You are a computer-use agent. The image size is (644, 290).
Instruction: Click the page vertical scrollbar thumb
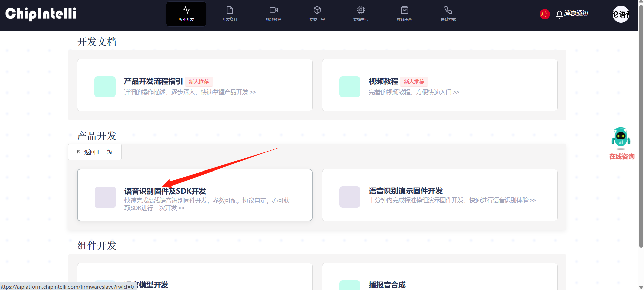pos(641,126)
